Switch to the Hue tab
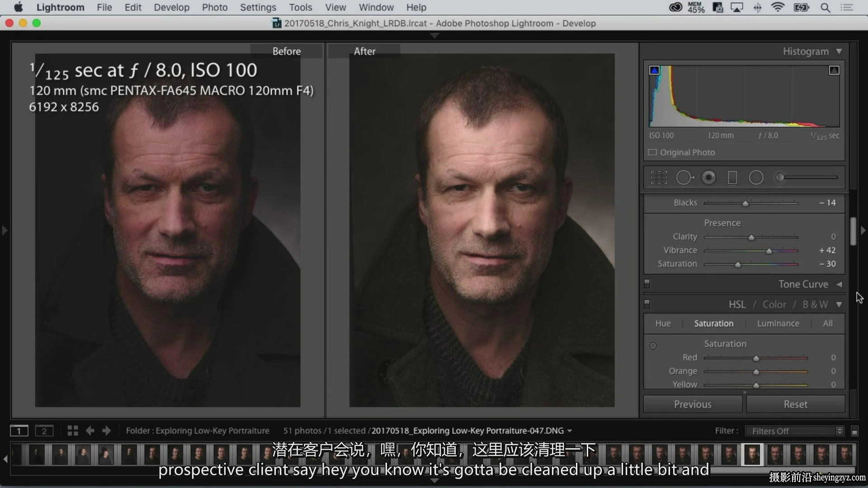The height and width of the screenshot is (488, 868). (x=663, y=324)
